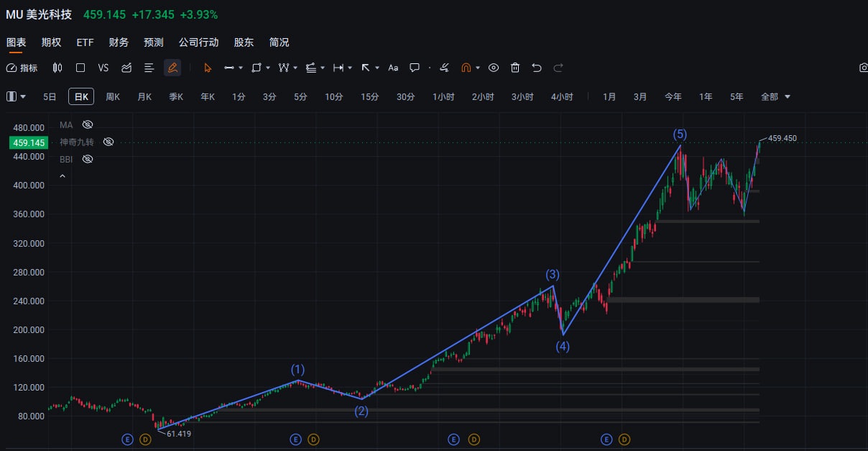
Task: Select the orange cursor pointer tool
Action: click(208, 68)
